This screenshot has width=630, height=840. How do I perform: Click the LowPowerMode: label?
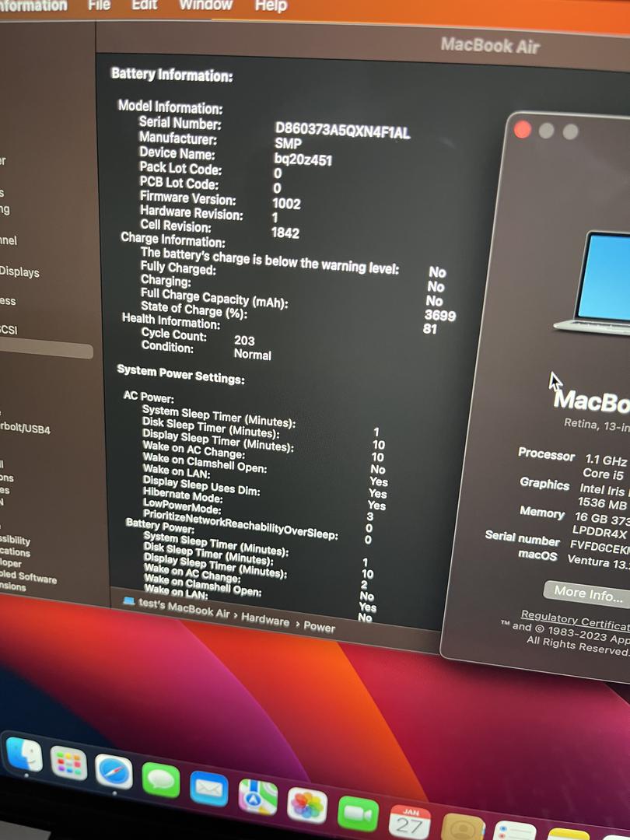182,506
